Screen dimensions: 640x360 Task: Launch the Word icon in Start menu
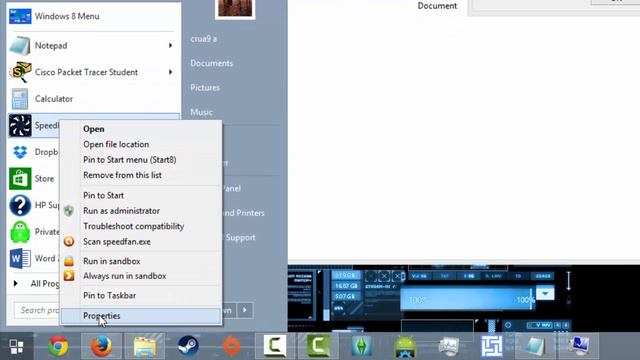click(20, 258)
